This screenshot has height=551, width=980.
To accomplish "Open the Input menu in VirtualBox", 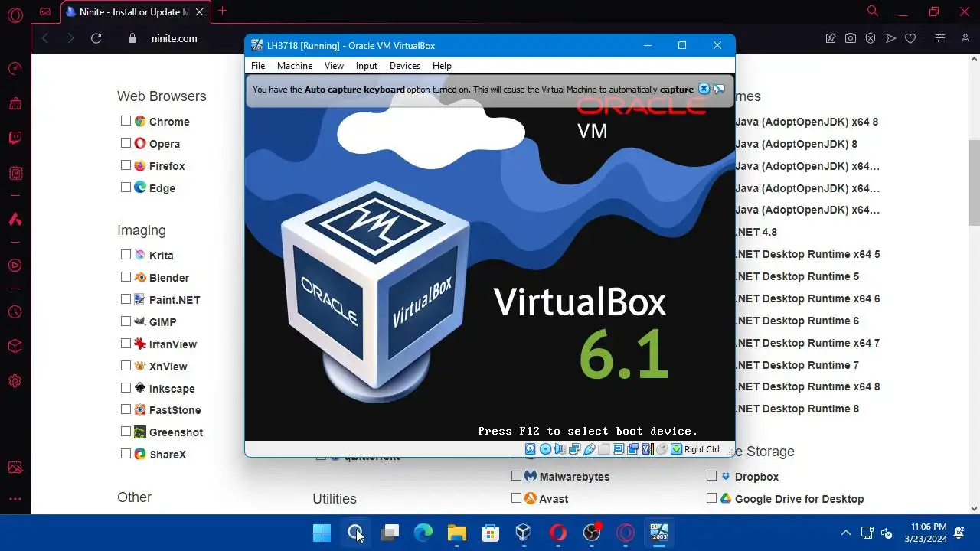I will tap(367, 66).
